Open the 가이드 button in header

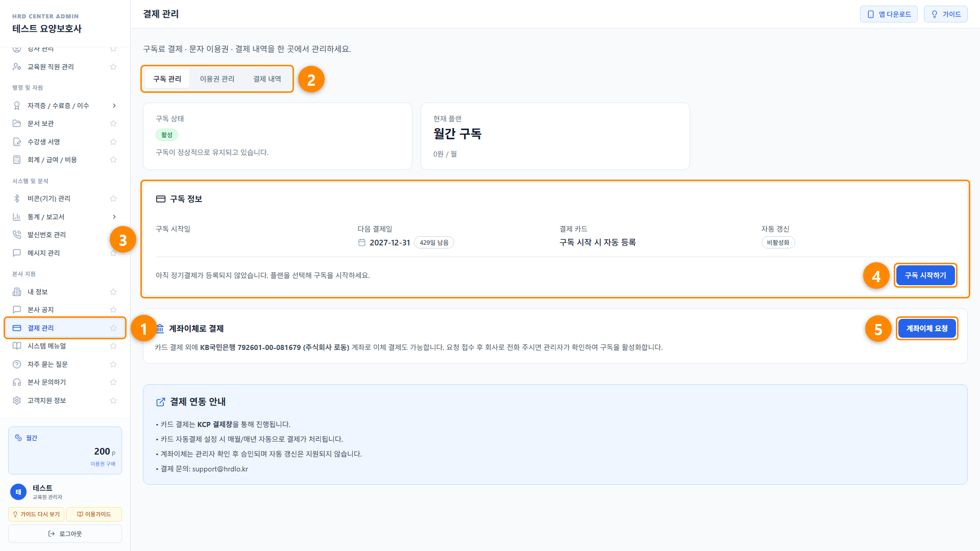946,14
